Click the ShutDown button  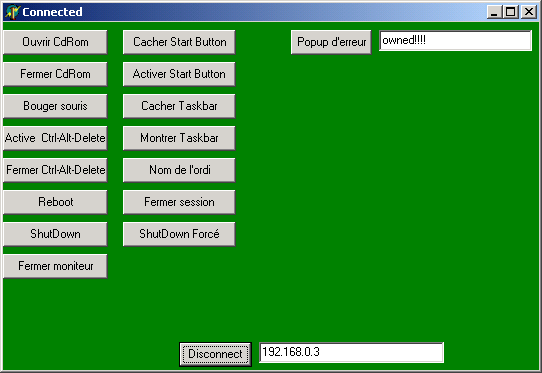[55, 234]
